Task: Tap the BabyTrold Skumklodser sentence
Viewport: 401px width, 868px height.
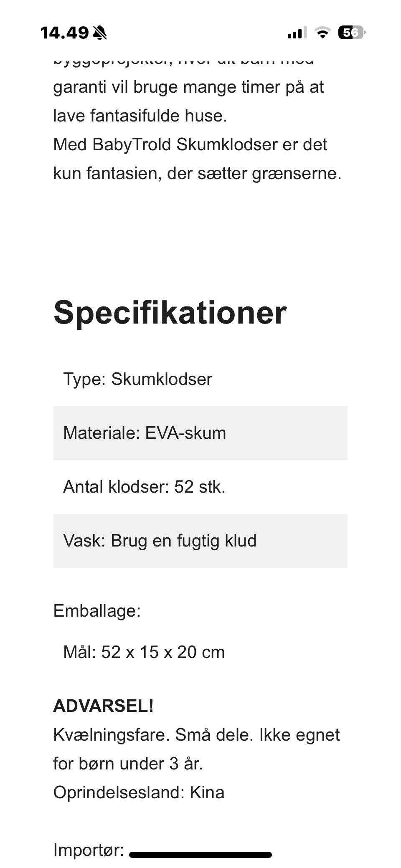Action: click(190, 144)
